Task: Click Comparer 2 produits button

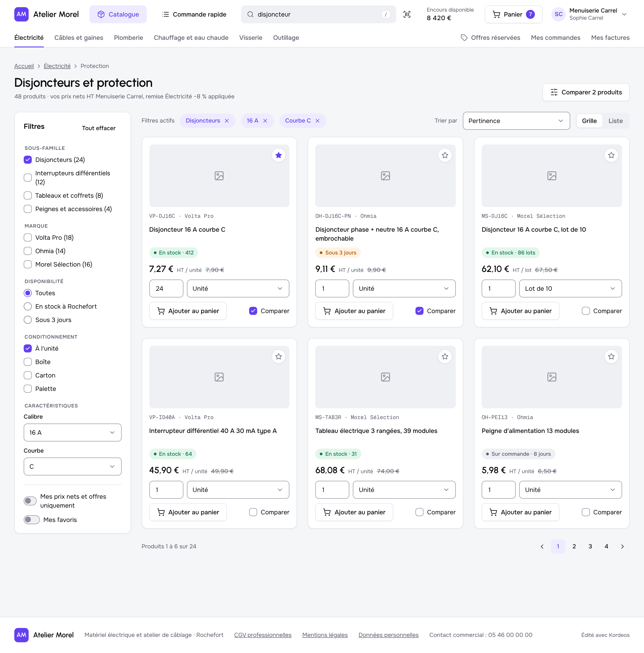Action: click(586, 92)
